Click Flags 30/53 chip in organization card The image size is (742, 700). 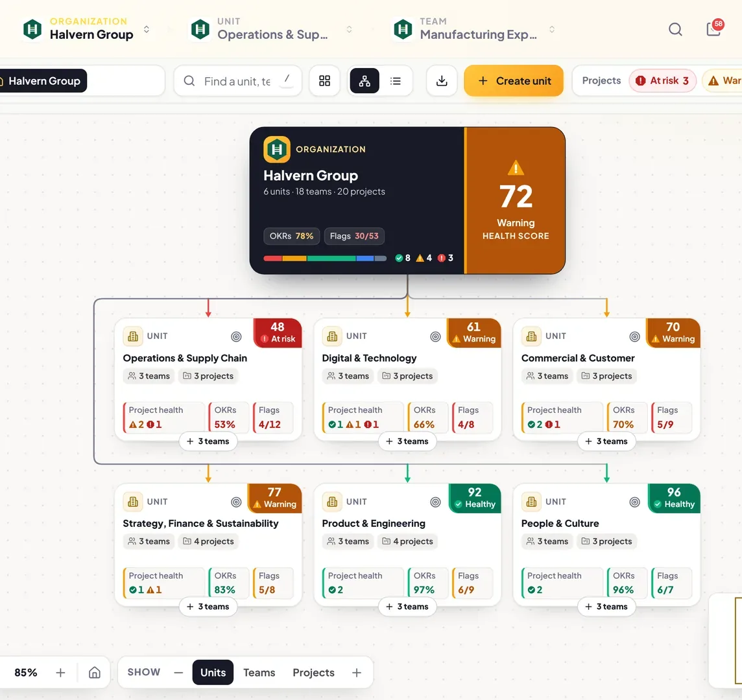pos(354,236)
